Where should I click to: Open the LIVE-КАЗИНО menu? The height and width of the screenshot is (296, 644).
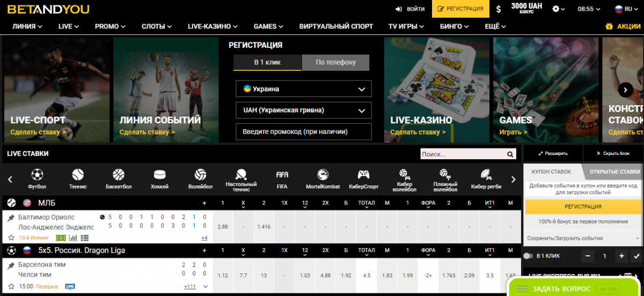pos(213,26)
